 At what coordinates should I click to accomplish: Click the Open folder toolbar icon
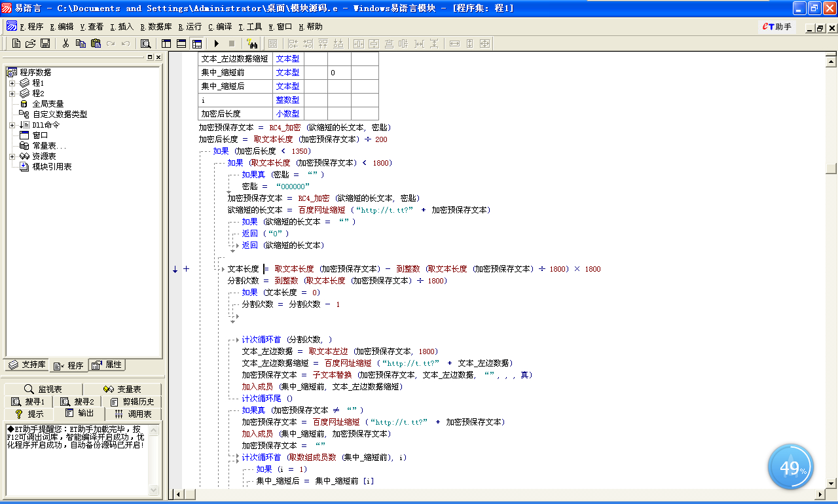pyautogui.click(x=31, y=43)
